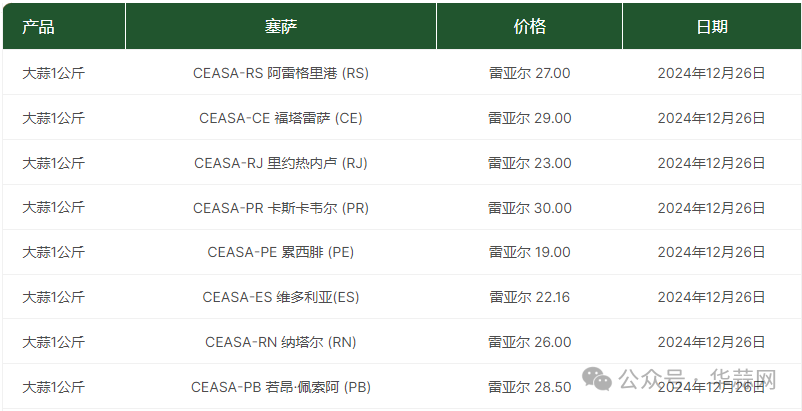The width and height of the screenshot is (802, 411).
Task: Click the CEASA-RJ 里约热内卢 (RJ) cell
Action: click(x=281, y=163)
